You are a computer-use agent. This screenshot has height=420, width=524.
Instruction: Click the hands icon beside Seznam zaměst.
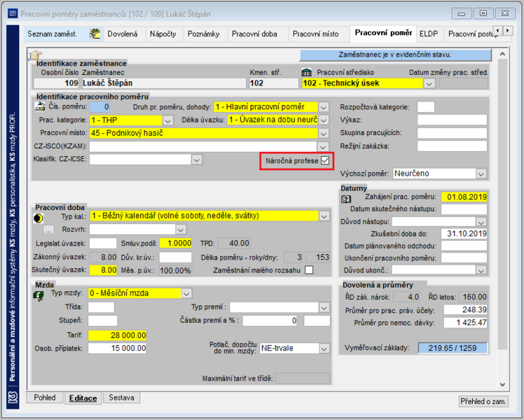[95, 34]
